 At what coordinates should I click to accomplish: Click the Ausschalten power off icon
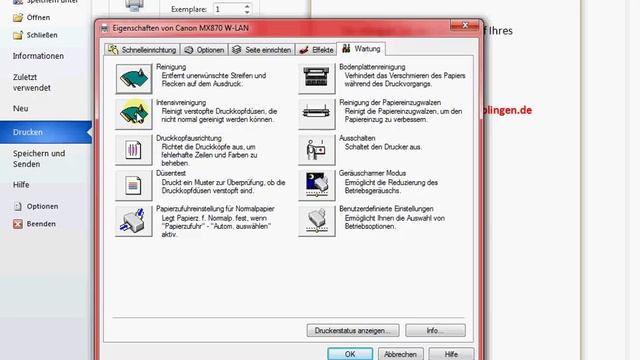pos(316,149)
